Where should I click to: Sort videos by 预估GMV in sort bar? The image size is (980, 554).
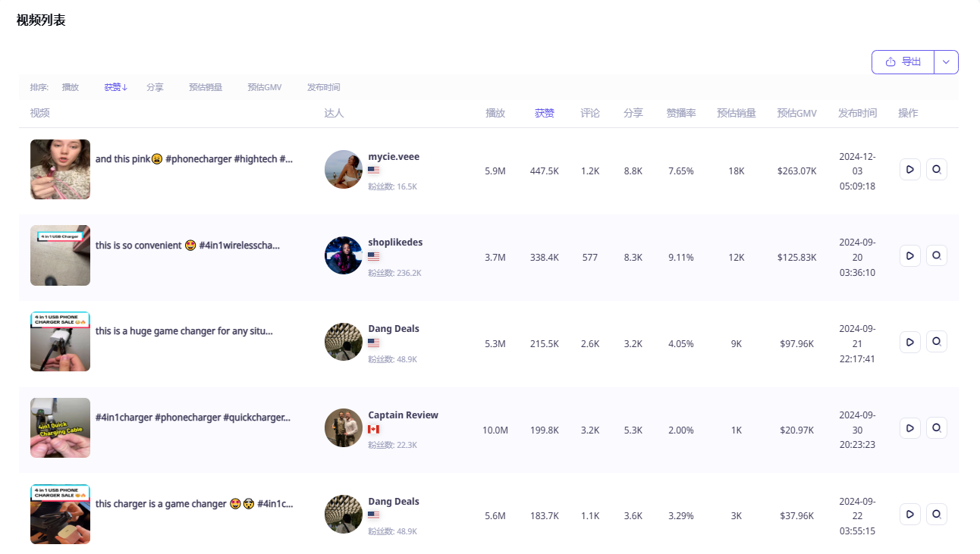[x=264, y=87]
